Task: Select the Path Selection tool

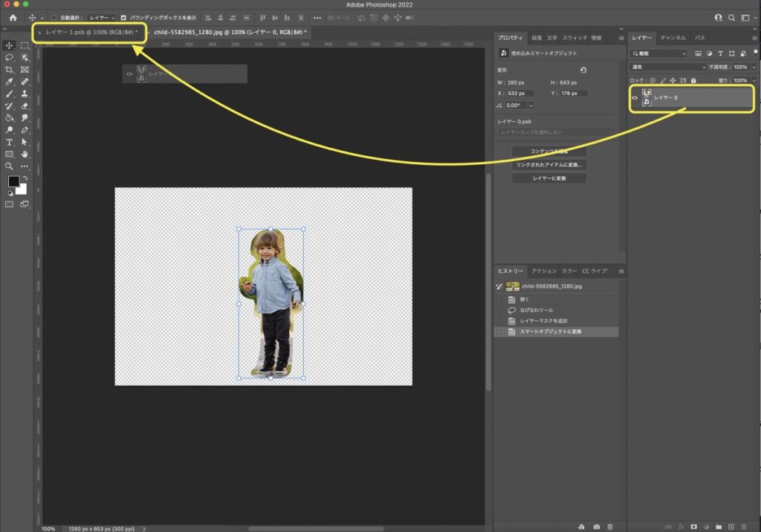Action: 25,142
